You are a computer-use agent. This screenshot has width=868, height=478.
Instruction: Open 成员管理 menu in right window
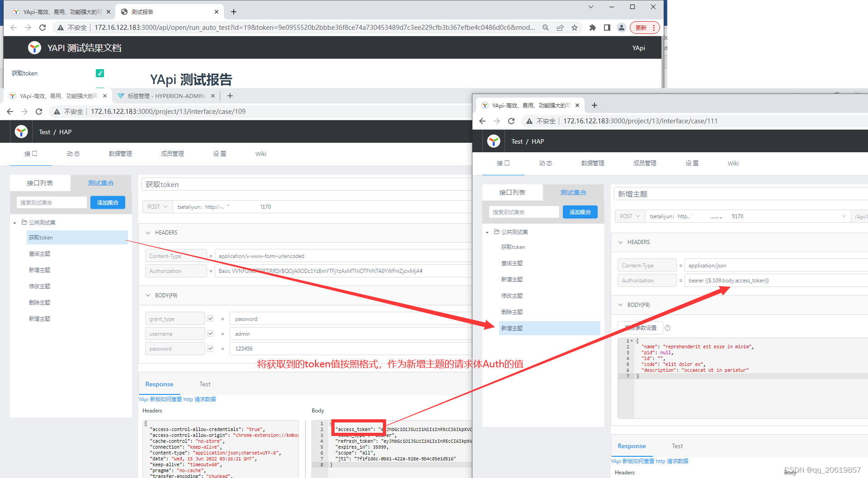pyautogui.click(x=645, y=163)
